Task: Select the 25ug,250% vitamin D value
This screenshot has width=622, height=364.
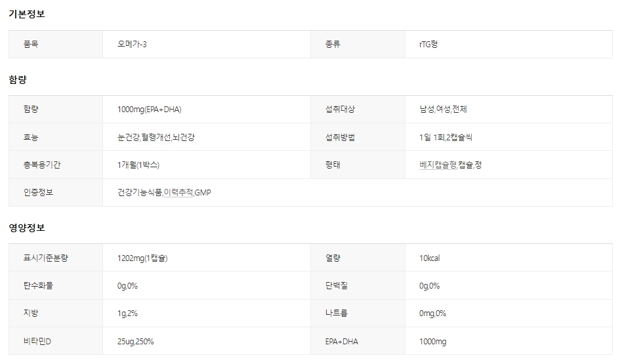Action: (135, 342)
